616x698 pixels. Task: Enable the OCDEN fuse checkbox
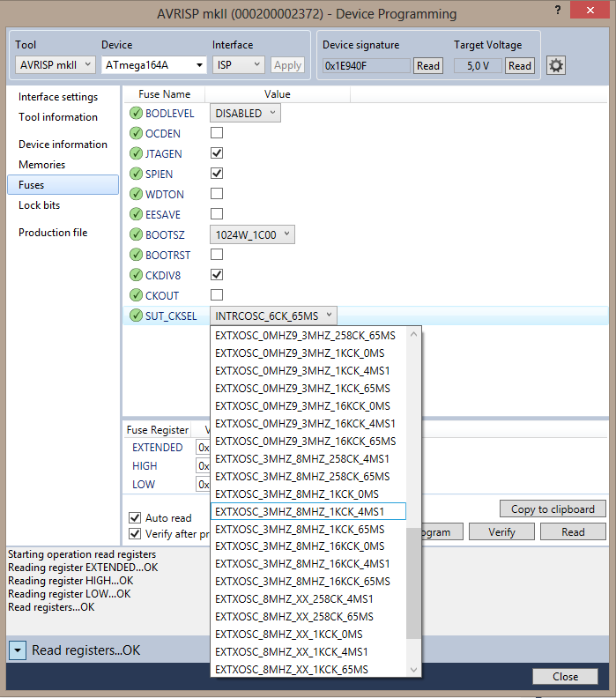point(217,133)
